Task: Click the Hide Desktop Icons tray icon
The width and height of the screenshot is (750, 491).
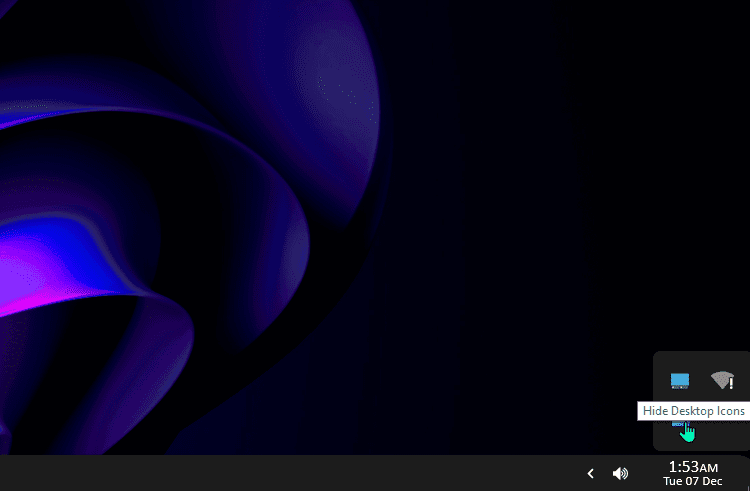Action: pyautogui.click(x=680, y=426)
